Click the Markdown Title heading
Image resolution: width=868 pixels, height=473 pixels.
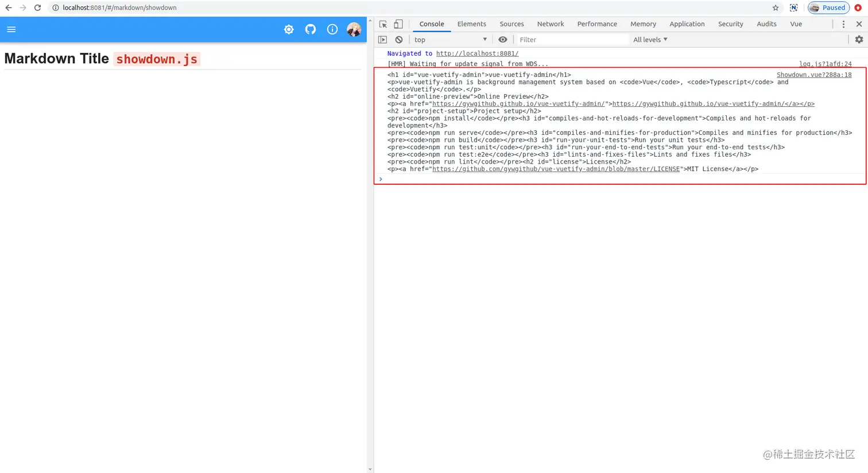[56, 59]
